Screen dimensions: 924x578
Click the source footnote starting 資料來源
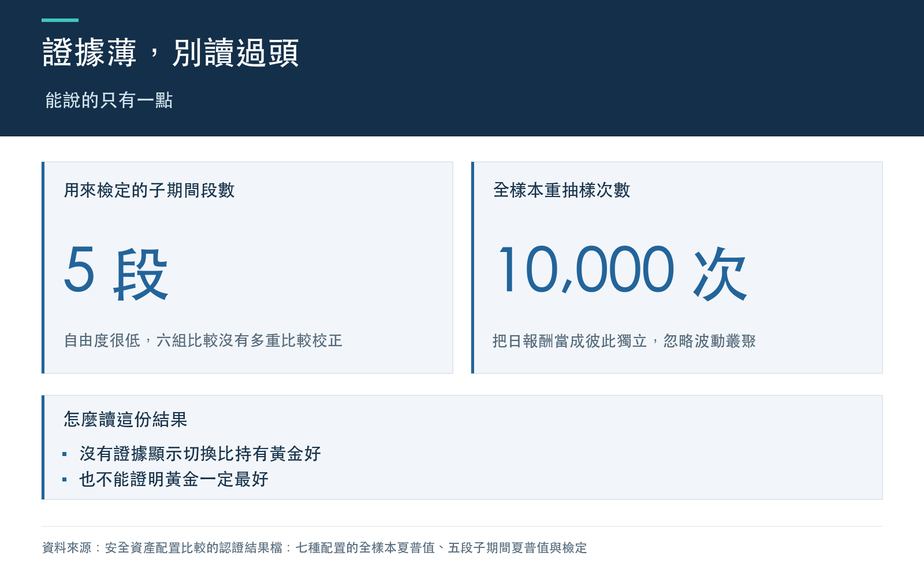(314, 547)
